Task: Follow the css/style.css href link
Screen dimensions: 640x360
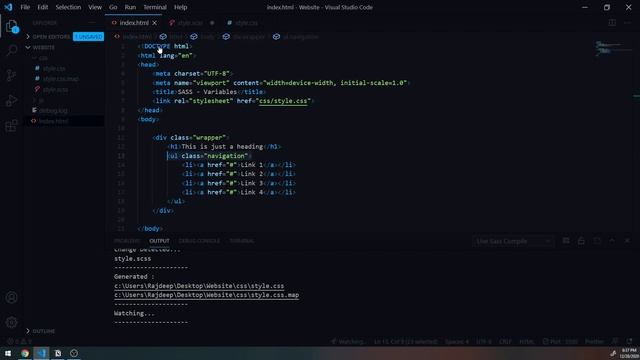Action: pos(283,101)
